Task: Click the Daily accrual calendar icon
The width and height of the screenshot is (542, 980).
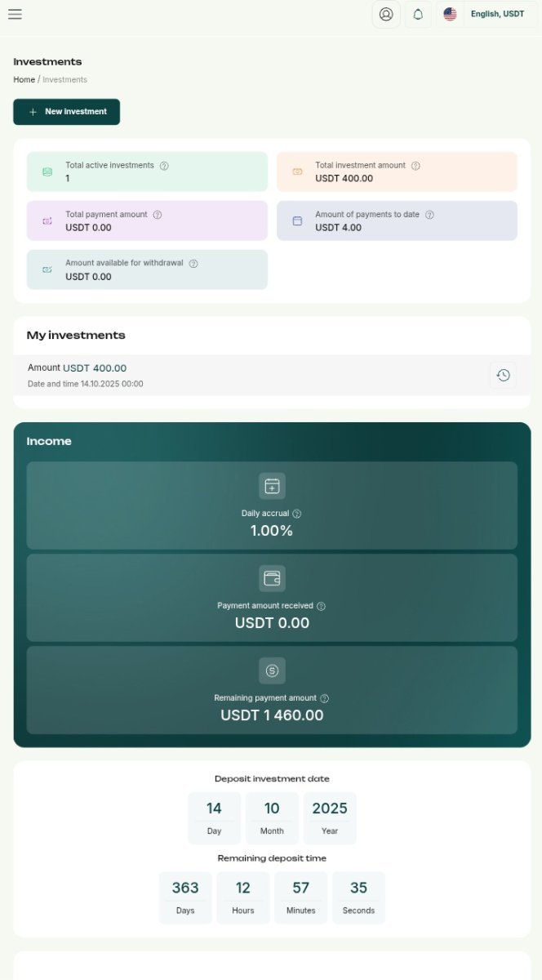Action: click(272, 486)
